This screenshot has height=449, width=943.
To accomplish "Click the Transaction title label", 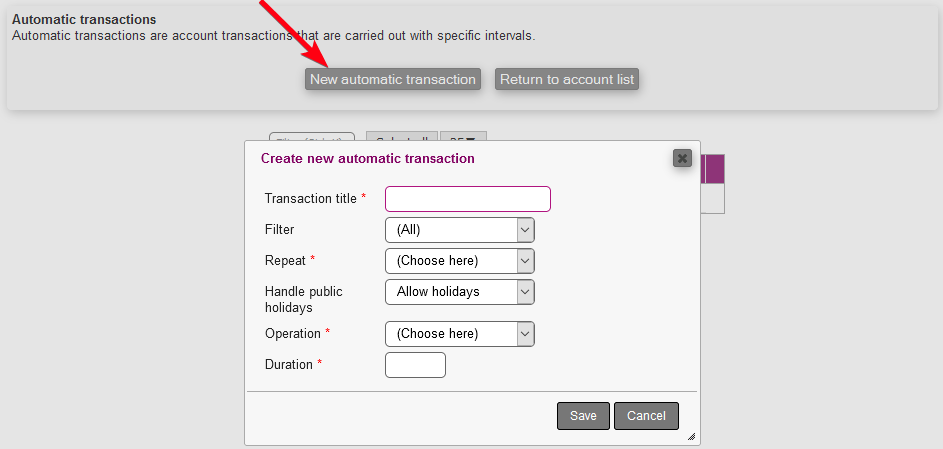I will [x=310, y=199].
